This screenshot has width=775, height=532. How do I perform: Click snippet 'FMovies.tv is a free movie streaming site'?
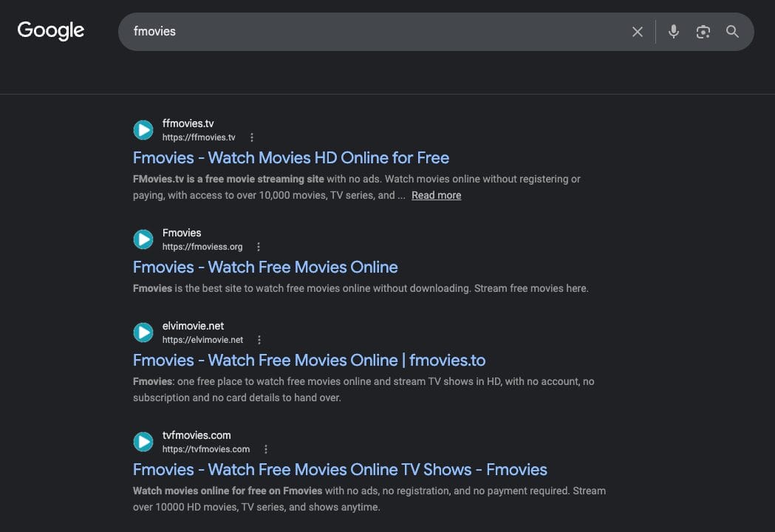tap(228, 179)
